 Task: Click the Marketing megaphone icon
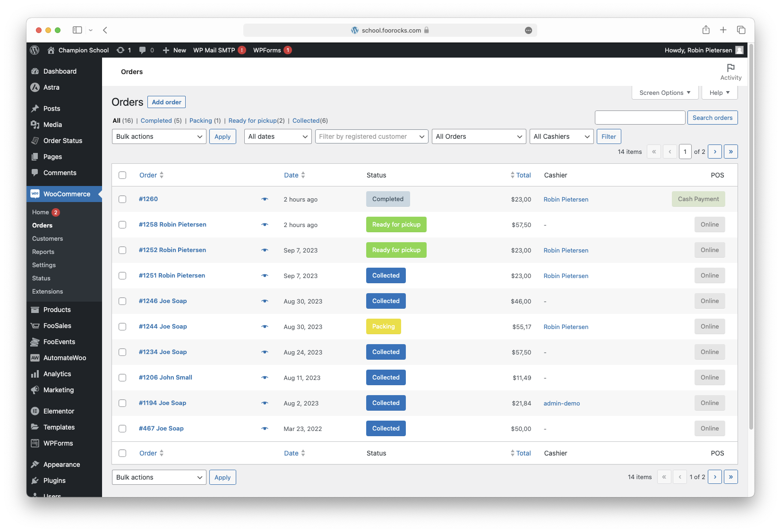click(x=35, y=390)
